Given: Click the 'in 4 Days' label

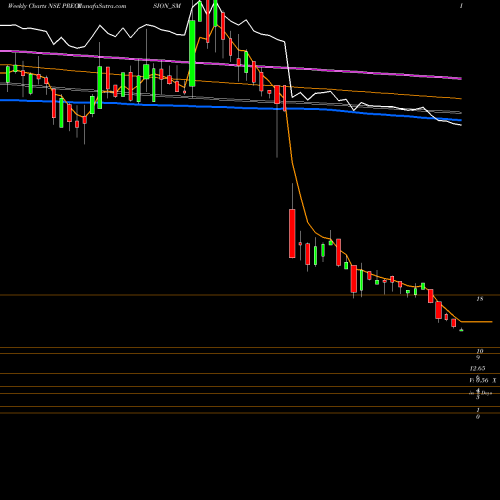Looking at the screenshot, I should [480, 393].
